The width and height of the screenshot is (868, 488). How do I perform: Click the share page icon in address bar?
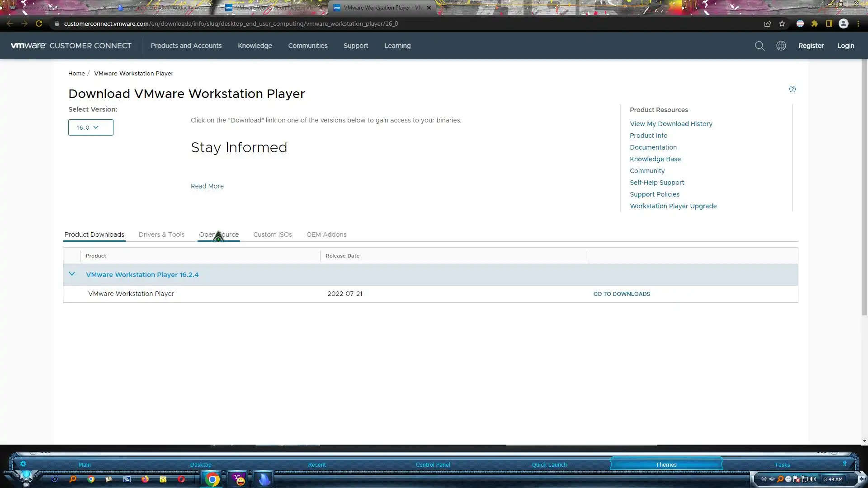click(767, 23)
